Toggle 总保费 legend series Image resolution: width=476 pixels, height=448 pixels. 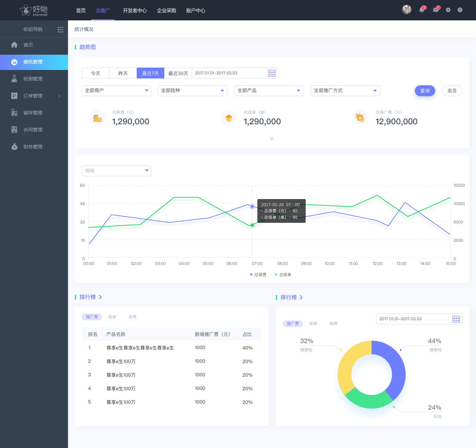tap(258, 275)
